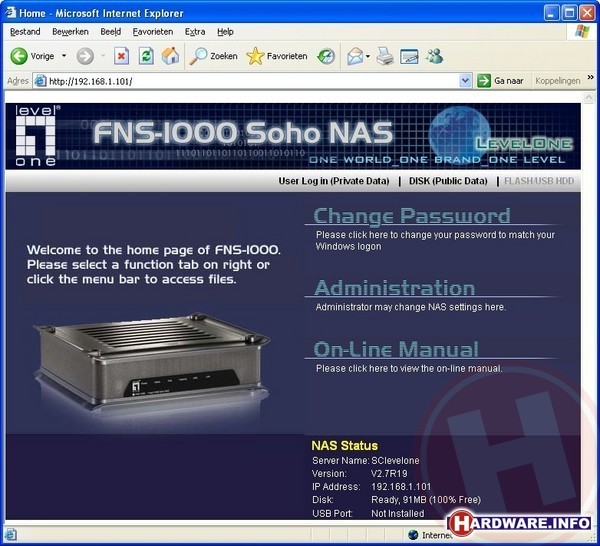Open DISK (Public Data) tab

point(448,181)
